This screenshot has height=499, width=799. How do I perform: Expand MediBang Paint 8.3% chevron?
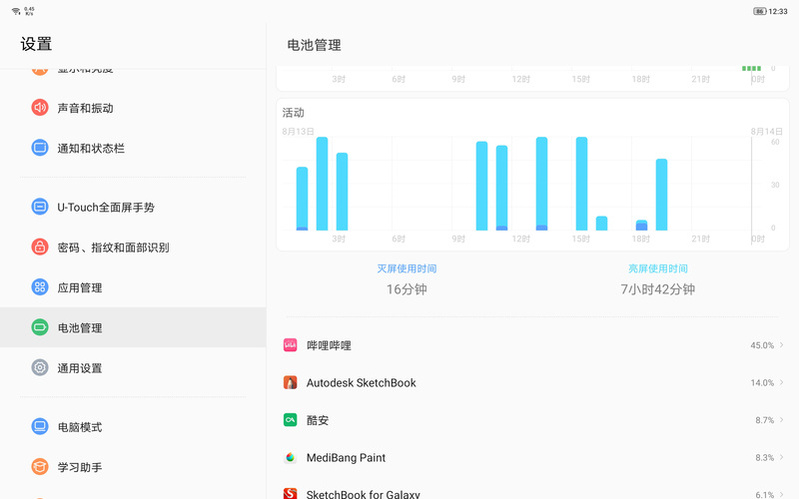[x=781, y=457]
